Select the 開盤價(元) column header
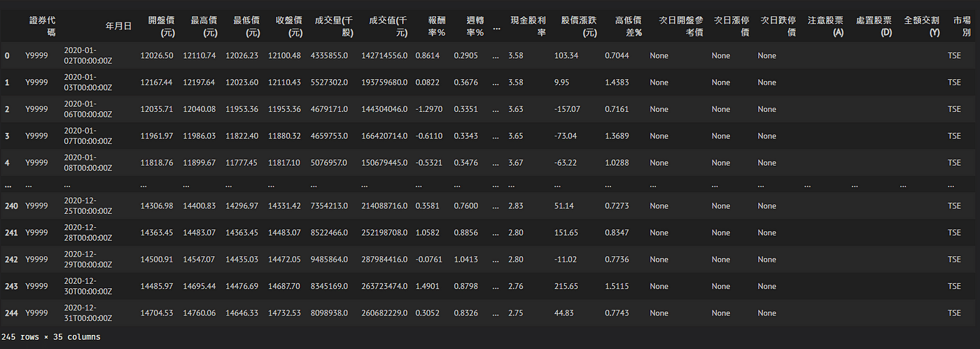The image size is (980, 349). [x=157, y=26]
